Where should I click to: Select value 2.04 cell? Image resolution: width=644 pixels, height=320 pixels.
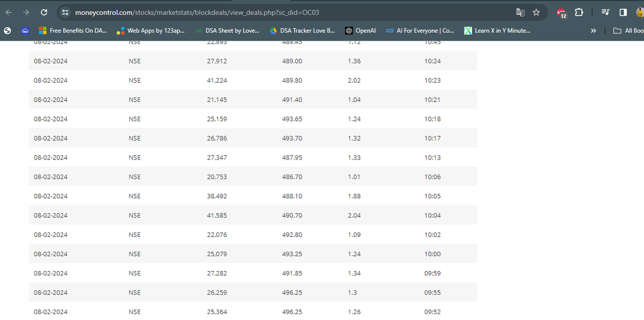coord(354,216)
